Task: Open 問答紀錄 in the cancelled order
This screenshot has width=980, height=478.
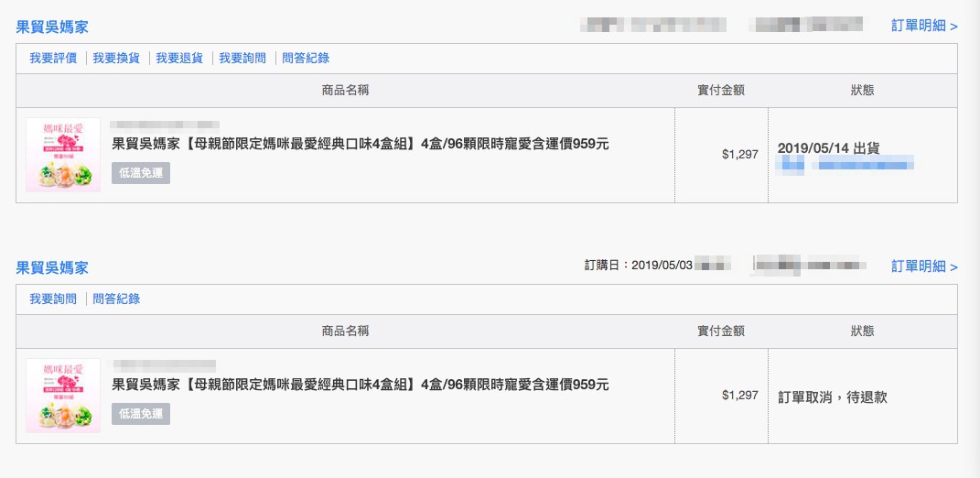Action: click(116, 299)
